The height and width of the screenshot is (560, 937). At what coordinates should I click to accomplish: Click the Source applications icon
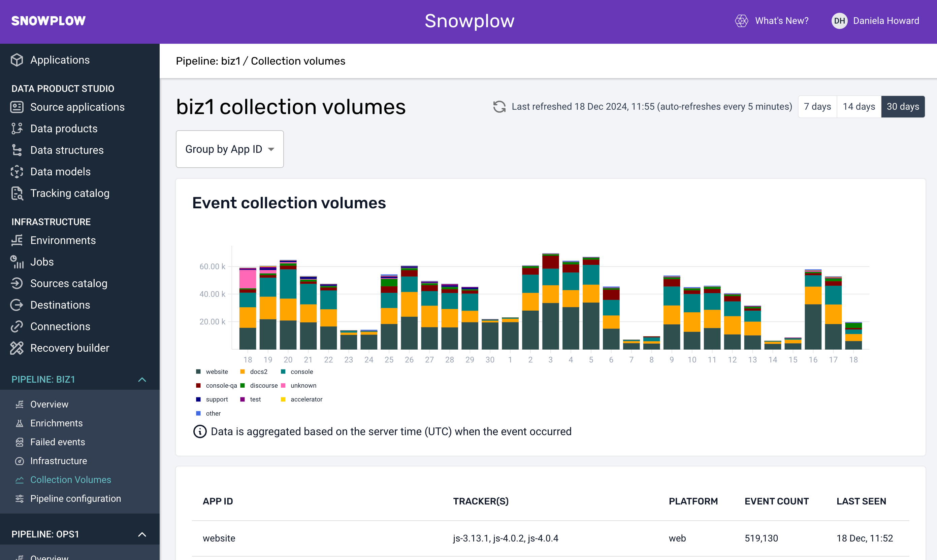click(x=17, y=107)
